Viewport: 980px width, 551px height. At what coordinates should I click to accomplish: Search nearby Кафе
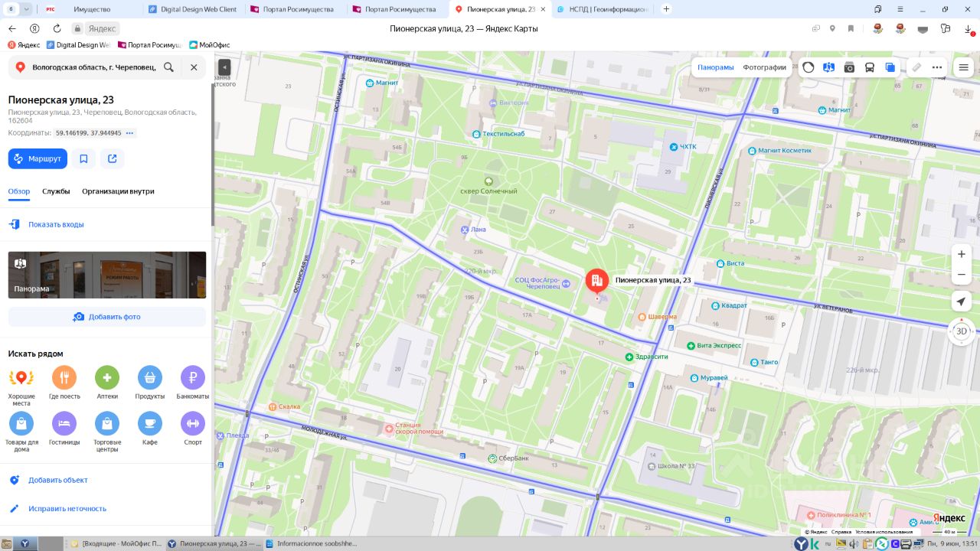[150, 429]
